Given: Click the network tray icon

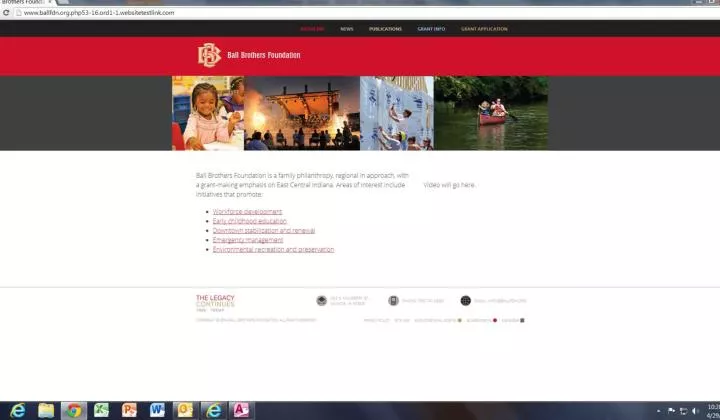Looking at the screenshot, I should [x=684, y=411].
